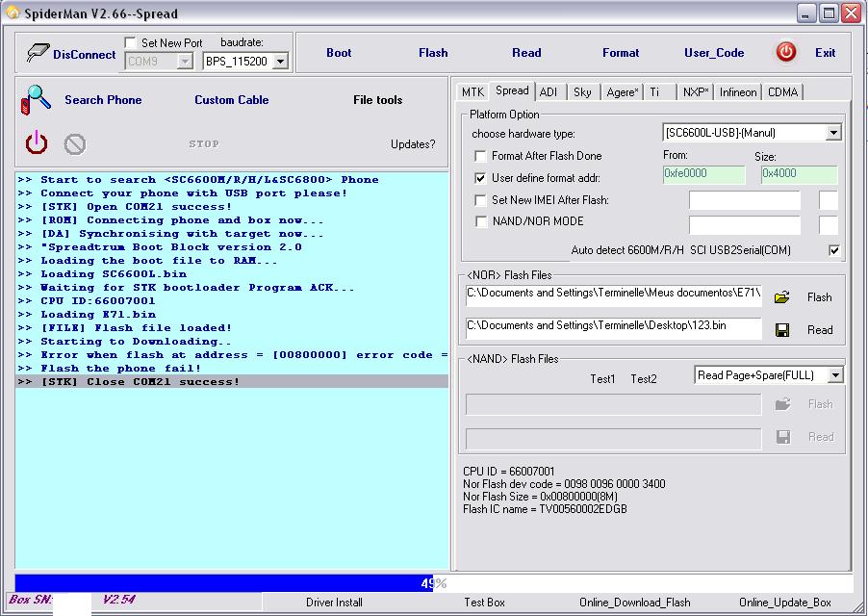Image resolution: width=868 pixels, height=616 pixels.
Task: Click the Test1 label
Action: coord(602,379)
